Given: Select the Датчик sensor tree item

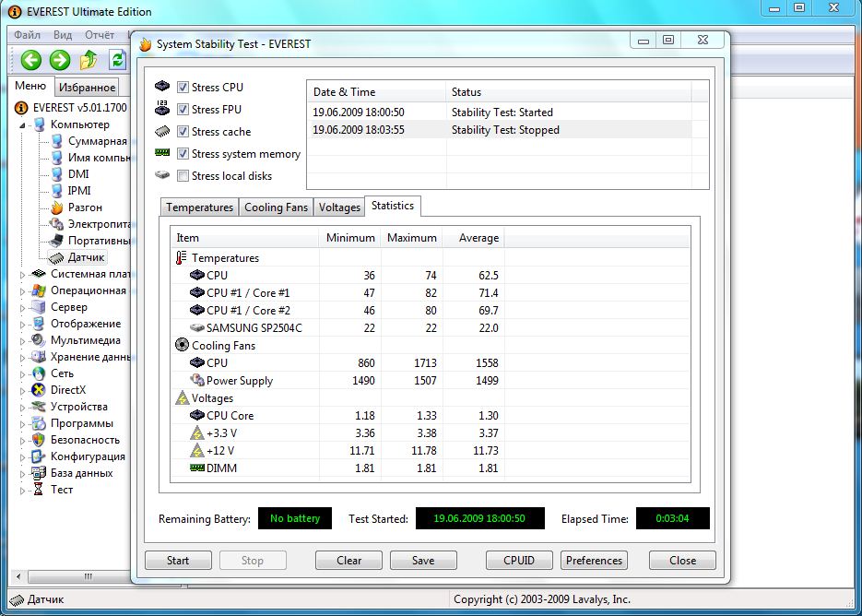Looking at the screenshot, I should click(x=77, y=257).
